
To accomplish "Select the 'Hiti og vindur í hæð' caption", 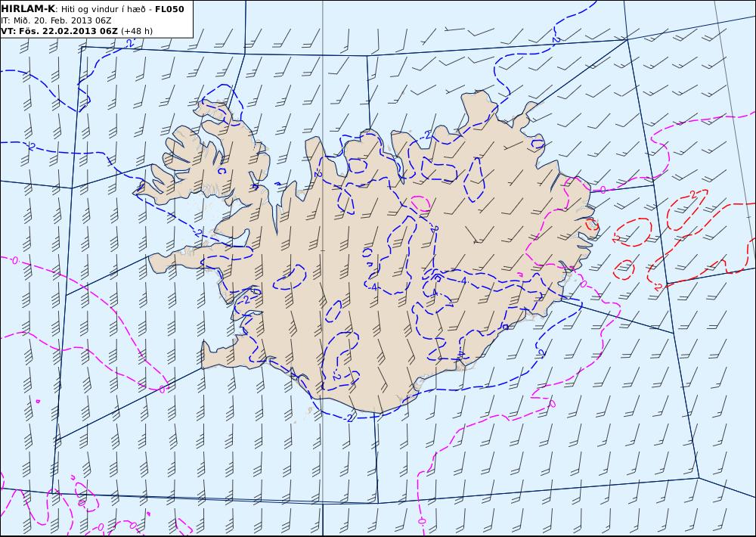I will click(103, 9).
